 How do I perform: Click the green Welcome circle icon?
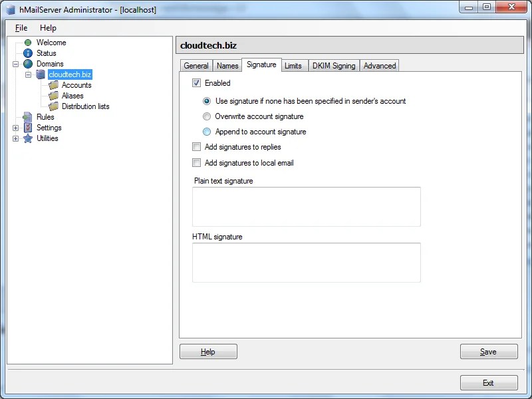[x=28, y=43]
